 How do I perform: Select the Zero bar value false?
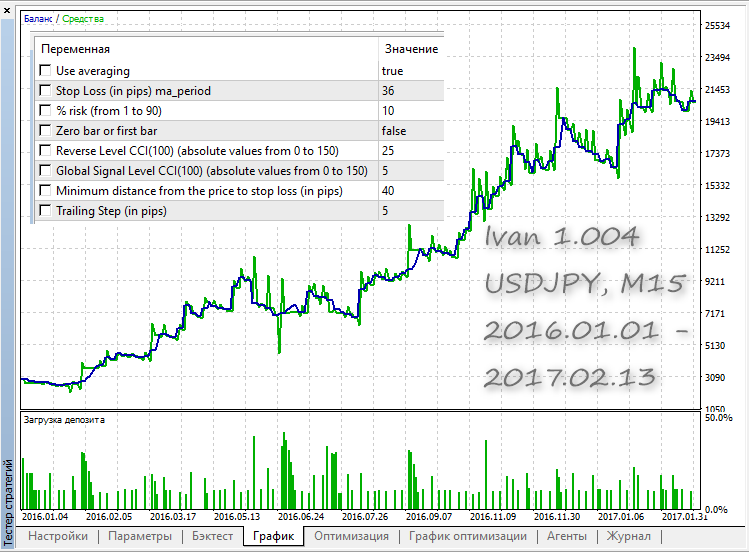coord(394,131)
